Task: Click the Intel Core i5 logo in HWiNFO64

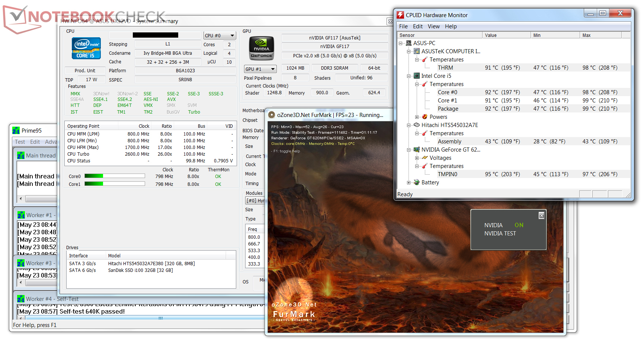Action: click(x=86, y=48)
